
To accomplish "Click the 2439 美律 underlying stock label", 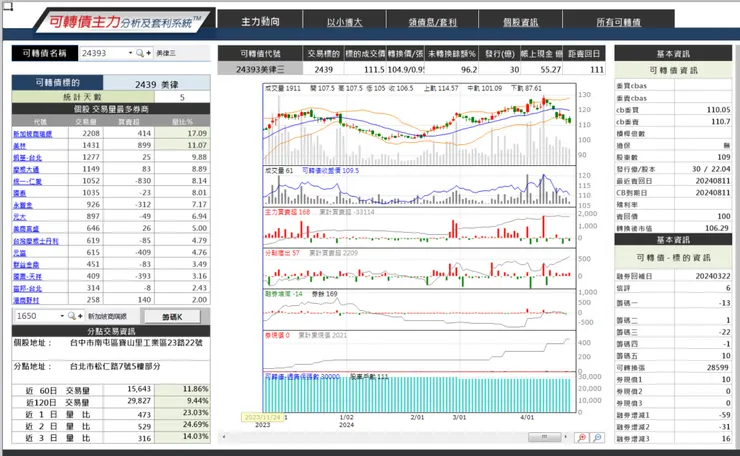I will pos(157,84).
